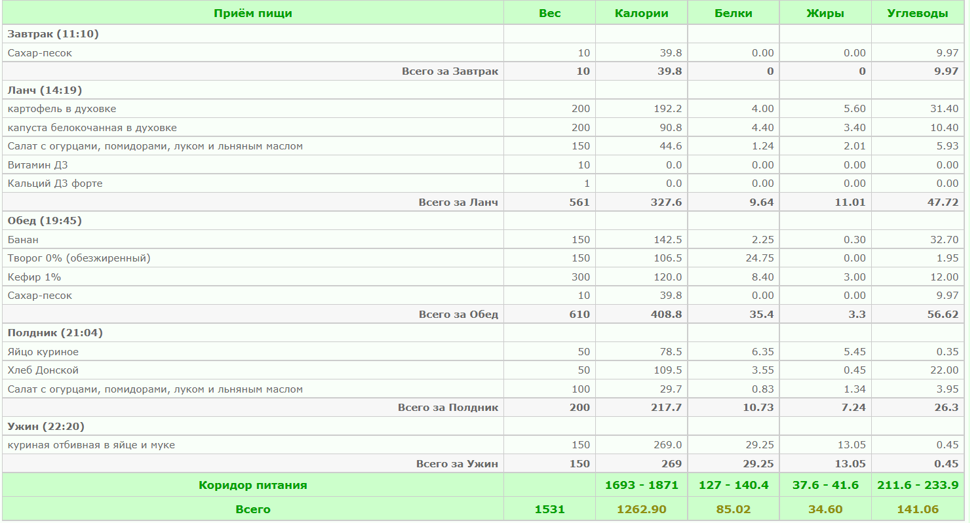Screen dimensions: 980x523
Task: Click 'куриная отбивная в яйце и муке'
Action: 91,445
